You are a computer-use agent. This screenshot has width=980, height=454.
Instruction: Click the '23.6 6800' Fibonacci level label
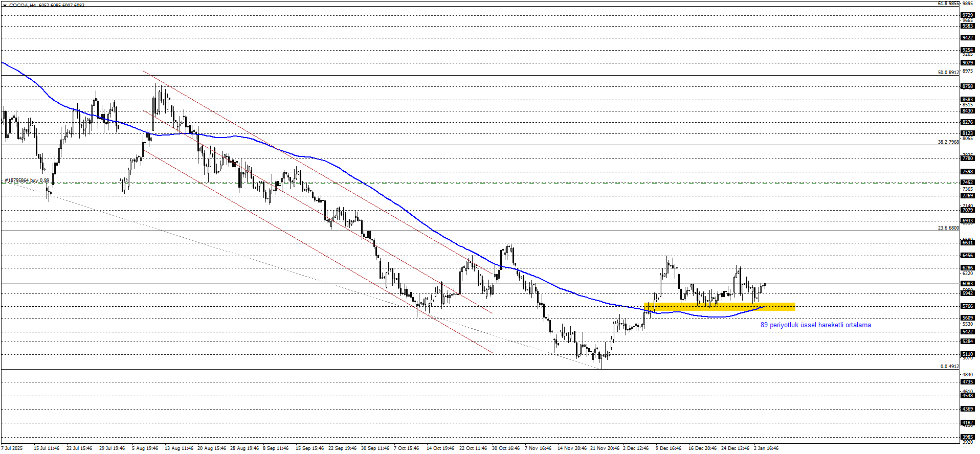coord(948,228)
